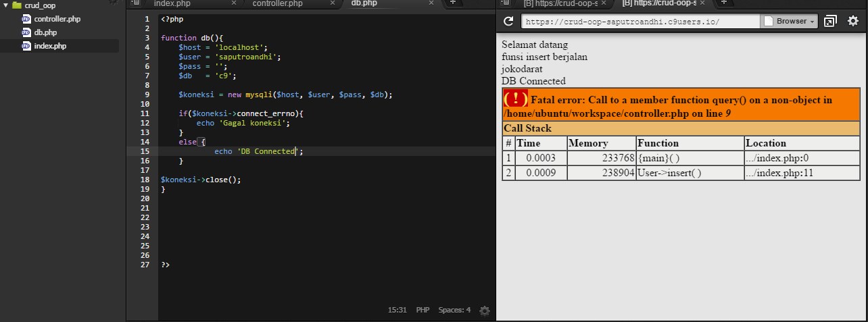Open controller.php from the file tree
The width and height of the screenshot is (868, 322).
(57, 19)
